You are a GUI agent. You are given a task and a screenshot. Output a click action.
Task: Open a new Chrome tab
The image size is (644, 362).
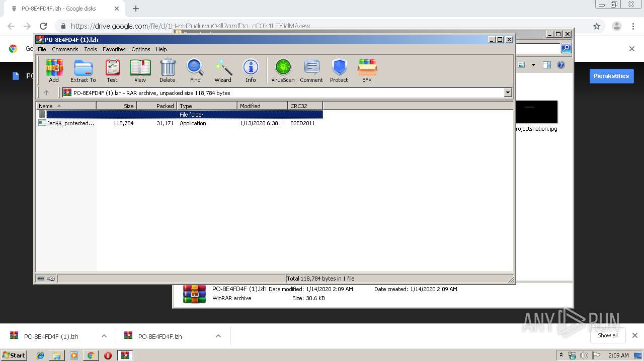[x=136, y=9]
